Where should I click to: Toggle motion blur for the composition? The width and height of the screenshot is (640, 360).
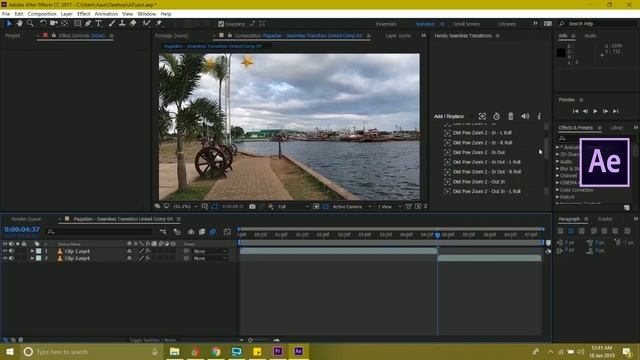213,232
